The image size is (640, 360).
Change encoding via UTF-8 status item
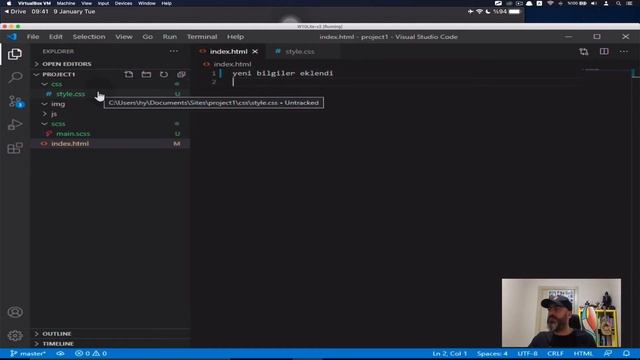pos(527,353)
